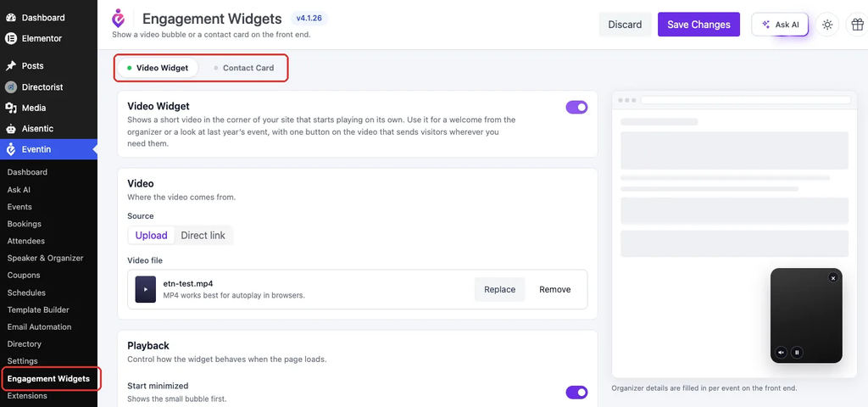Replace the etn-test.mp4 video file
Screen dimensions: 868x407
tap(499, 290)
